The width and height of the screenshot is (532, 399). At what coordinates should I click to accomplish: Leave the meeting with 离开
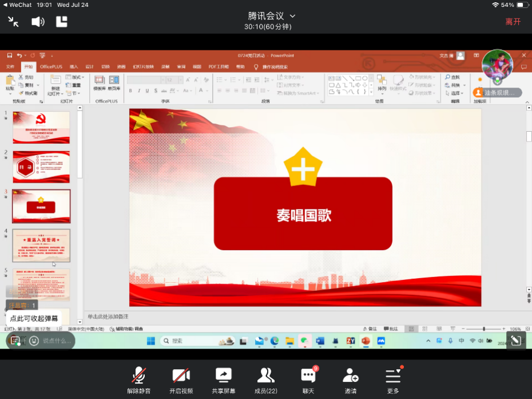[x=513, y=22]
